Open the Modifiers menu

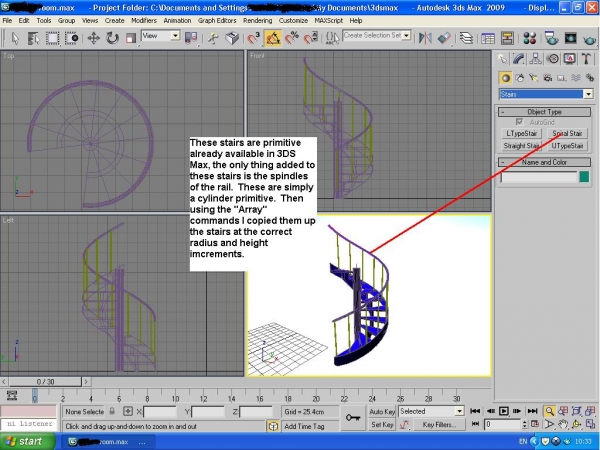144,21
